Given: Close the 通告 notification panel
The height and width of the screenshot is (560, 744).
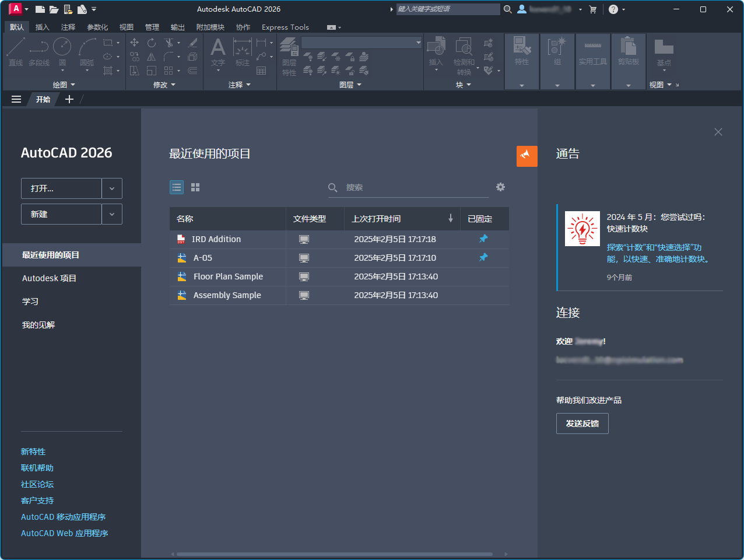Looking at the screenshot, I should pyautogui.click(x=718, y=132).
